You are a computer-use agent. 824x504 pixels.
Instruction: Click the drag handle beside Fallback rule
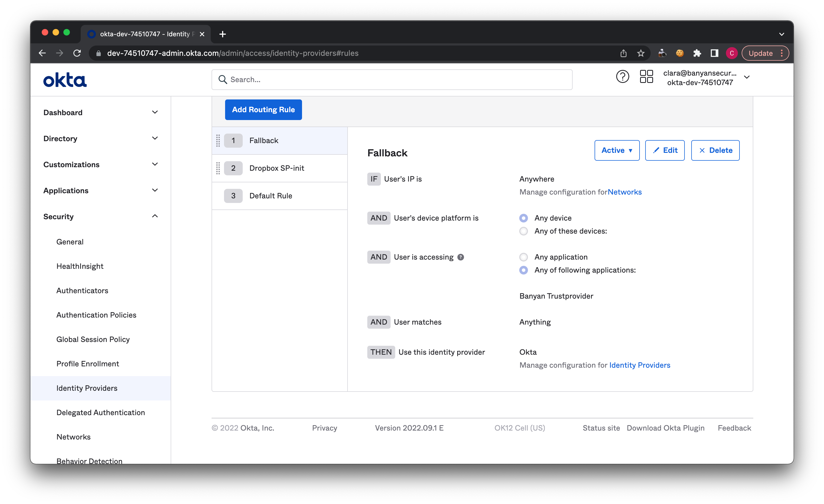coord(218,140)
